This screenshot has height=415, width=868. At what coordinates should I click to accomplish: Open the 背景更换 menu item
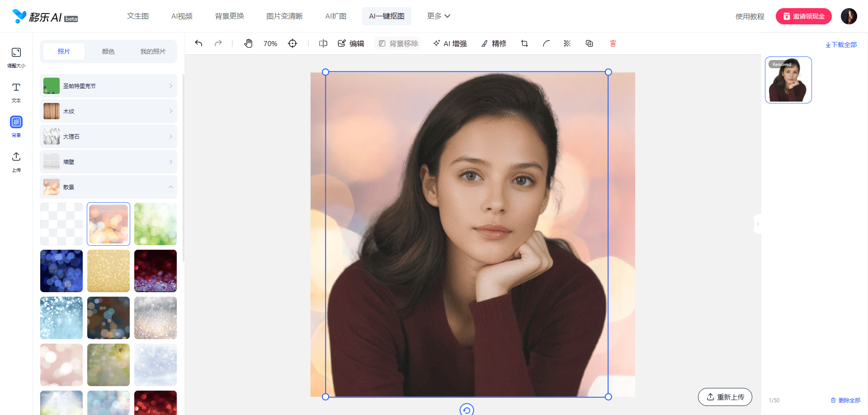pyautogui.click(x=229, y=16)
